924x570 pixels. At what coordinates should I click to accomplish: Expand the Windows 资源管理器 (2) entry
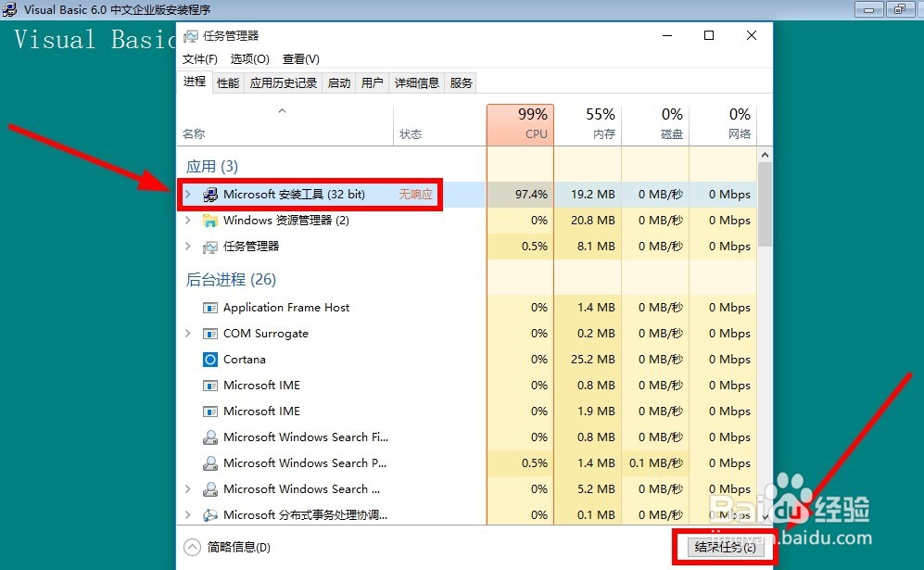click(x=188, y=220)
